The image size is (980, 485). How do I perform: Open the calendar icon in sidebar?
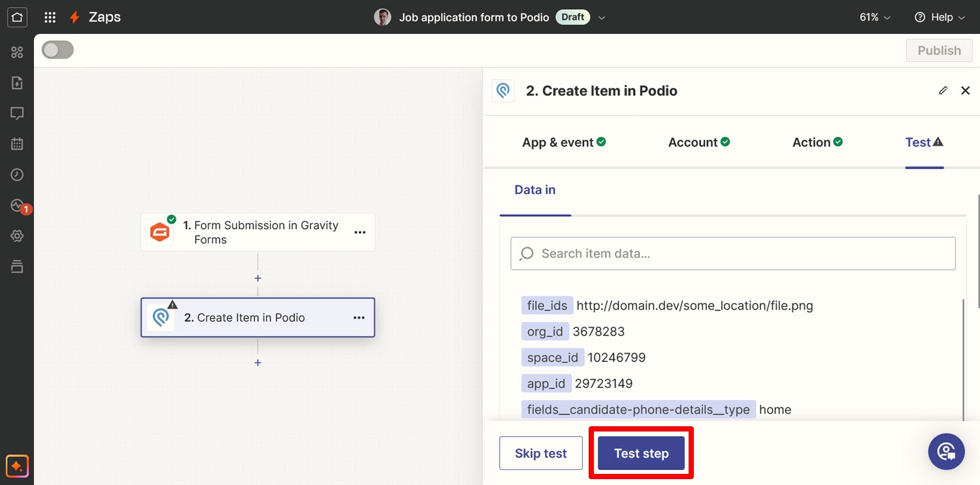(x=17, y=144)
